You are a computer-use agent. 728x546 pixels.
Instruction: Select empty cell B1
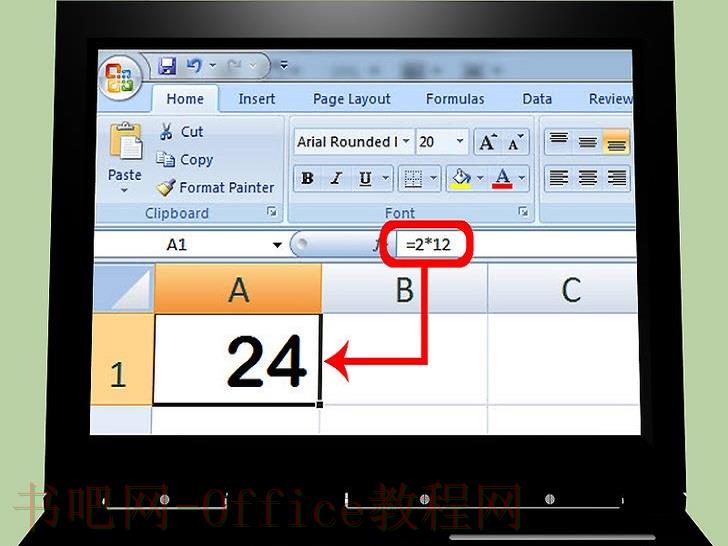(x=404, y=359)
